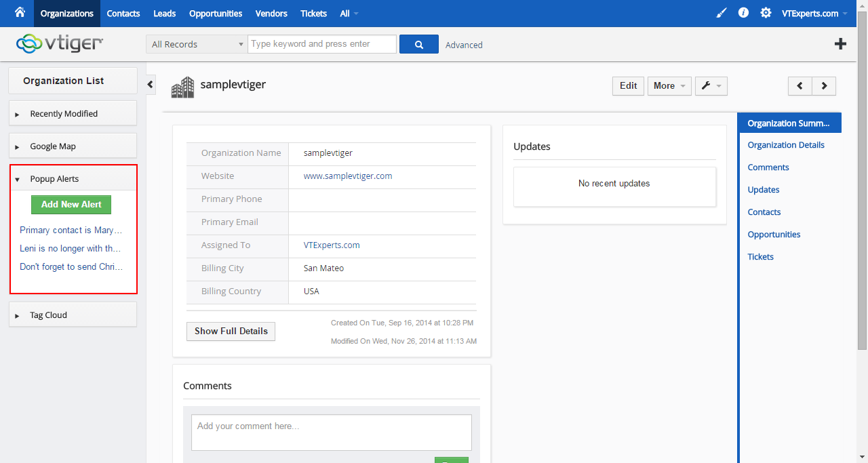Viewport: 868px width, 463px height.
Task: Select Organization Summary side tab
Action: coord(789,123)
